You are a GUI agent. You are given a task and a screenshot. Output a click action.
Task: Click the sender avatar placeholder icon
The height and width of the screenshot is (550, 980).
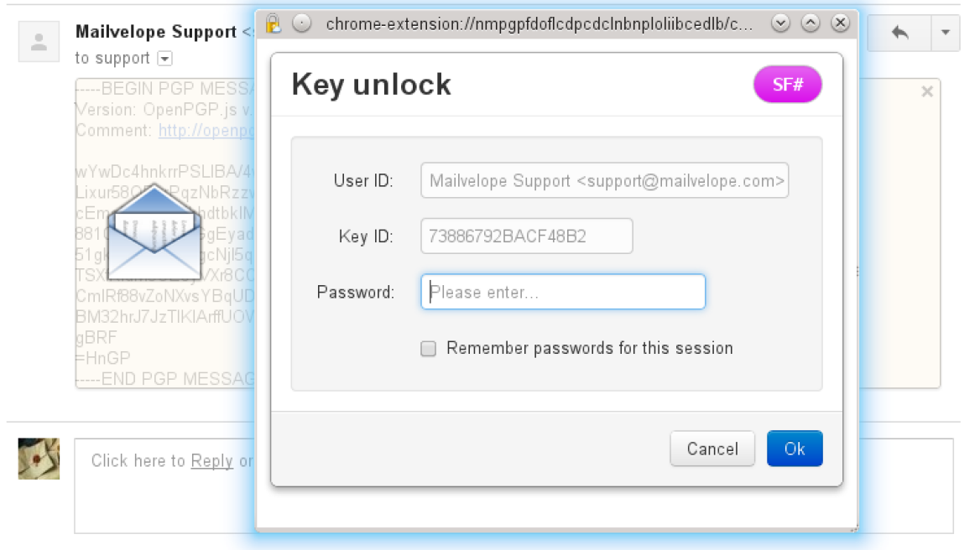[x=39, y=42]
